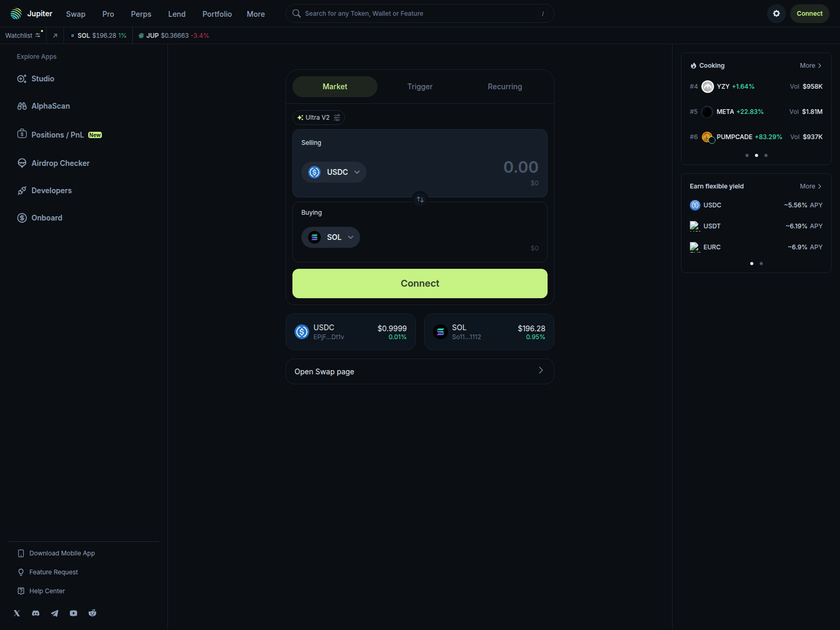The height and width of the screenshot is (630, 840).
Task: Open the Discord link in the footer
Action: coord(36,613)
